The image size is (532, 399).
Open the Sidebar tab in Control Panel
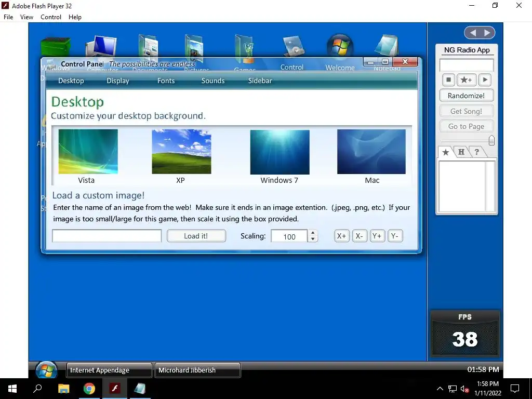pyautogui.click(x=260, y=81)
